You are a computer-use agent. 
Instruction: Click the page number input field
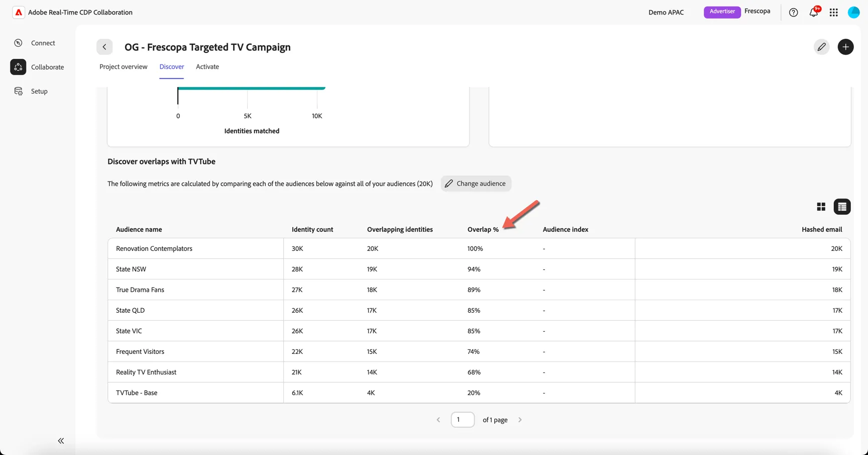click(463, 420)
